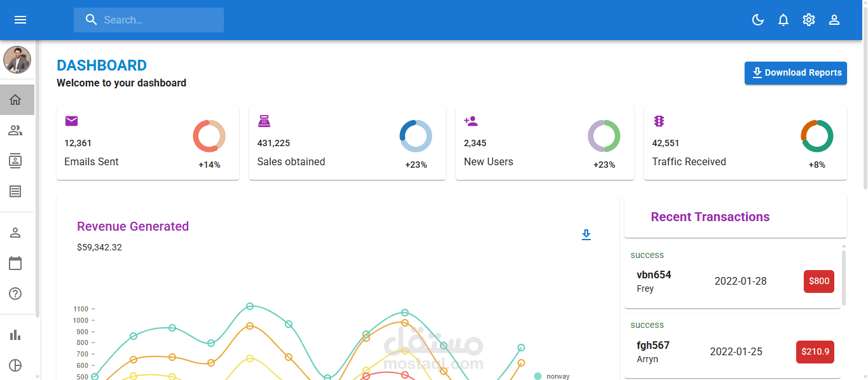Open the FAQ help sidebar icon

click(16, 294)
